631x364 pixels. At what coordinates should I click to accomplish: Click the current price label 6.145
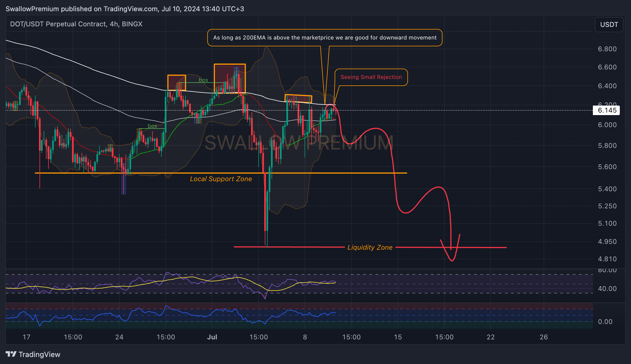tap(607, 110)
